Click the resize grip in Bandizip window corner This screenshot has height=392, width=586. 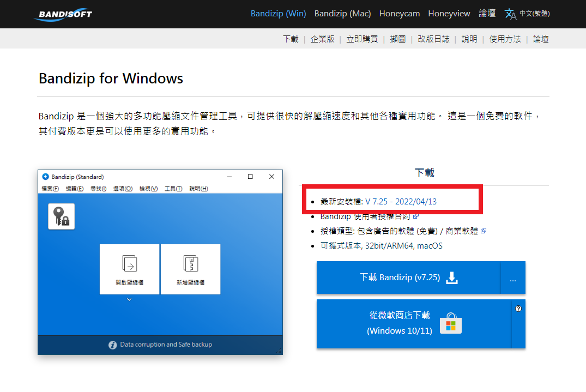click(x=279, y=351)
